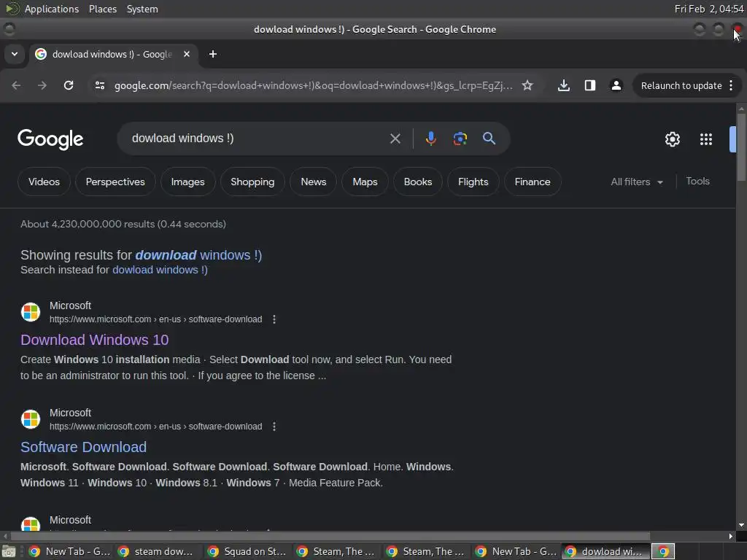
Task: Click the Google logo
Action: point(50,139)
